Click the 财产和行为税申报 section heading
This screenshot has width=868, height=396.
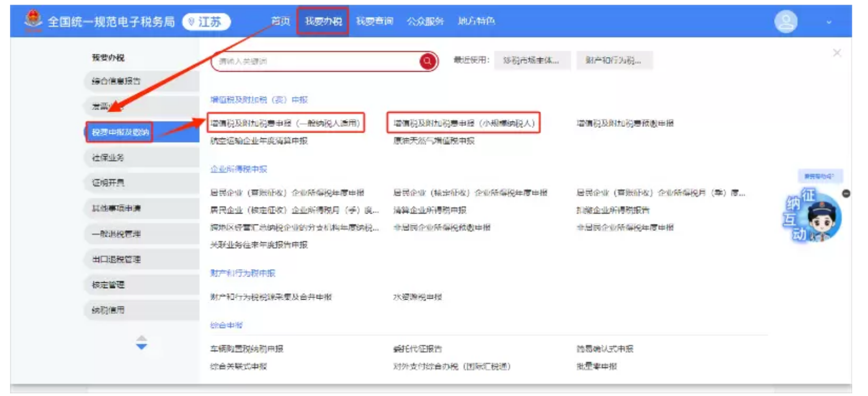point(243,273)
